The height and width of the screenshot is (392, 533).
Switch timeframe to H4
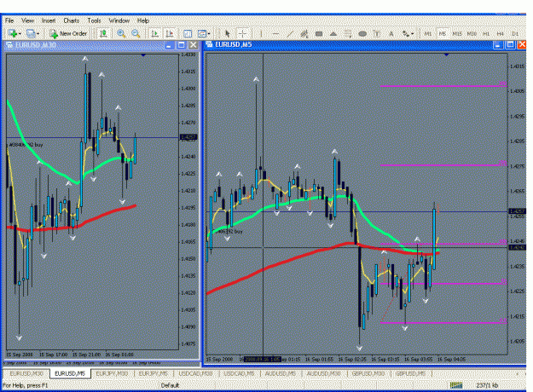(500, 33)
